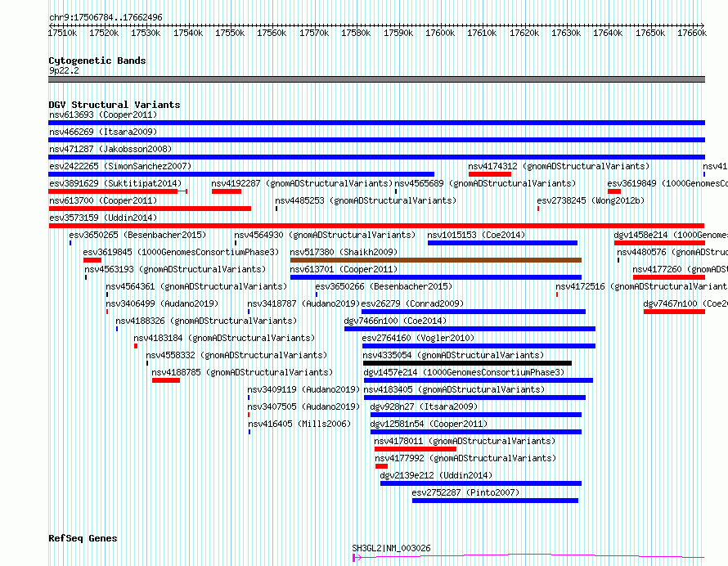Select esv3650266 (Besenbacher2015) label
The image size is (728, 566).
click(x=384, y=286)
